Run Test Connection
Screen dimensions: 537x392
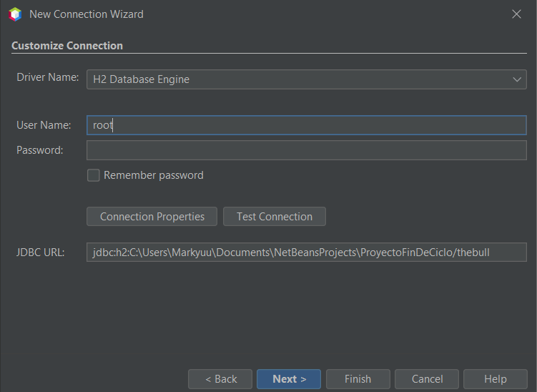[275, 217]
